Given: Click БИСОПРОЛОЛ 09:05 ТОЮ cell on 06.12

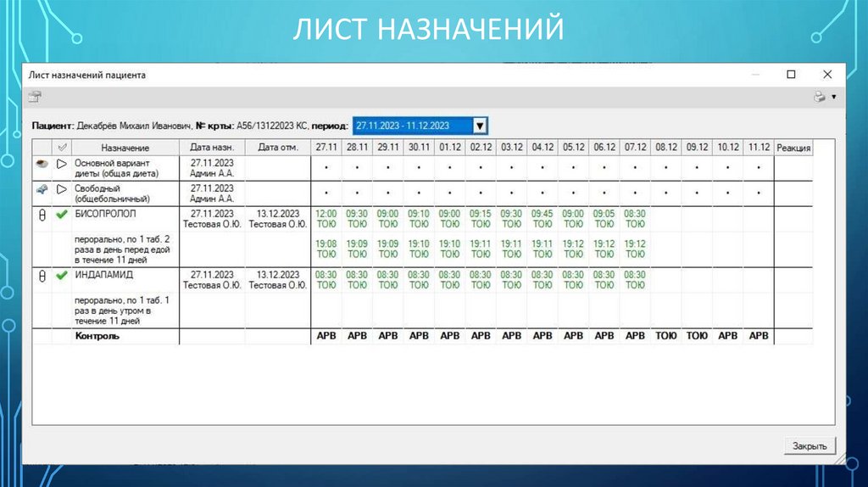Looking at the screenshot, I should tap(604, 219).
